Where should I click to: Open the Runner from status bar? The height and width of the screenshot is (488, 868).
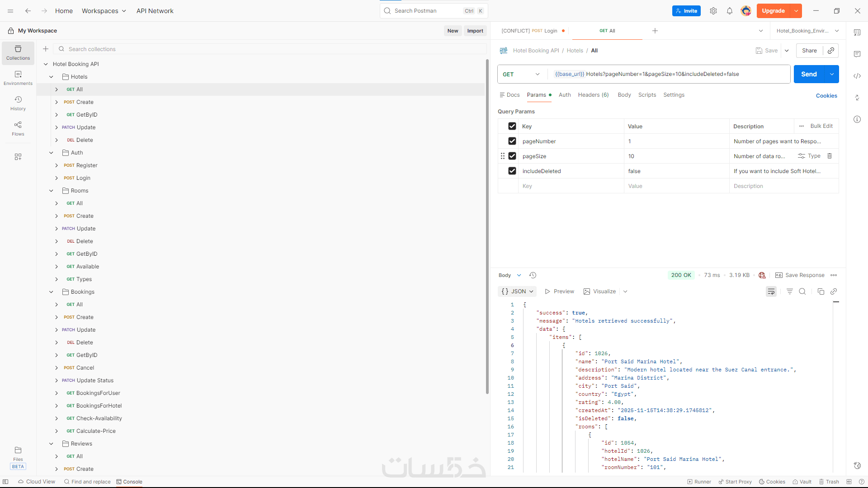coord(699,482)
